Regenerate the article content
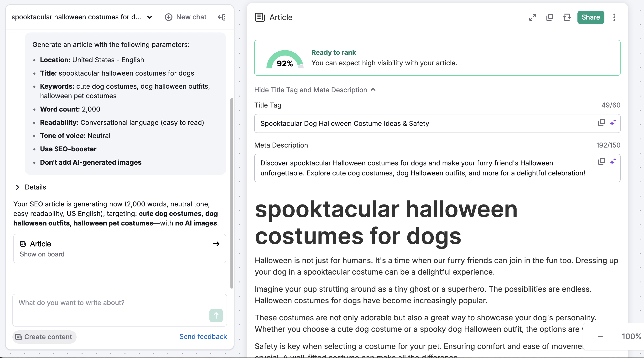The image size is (644, 358). click(x=567, y=17)
